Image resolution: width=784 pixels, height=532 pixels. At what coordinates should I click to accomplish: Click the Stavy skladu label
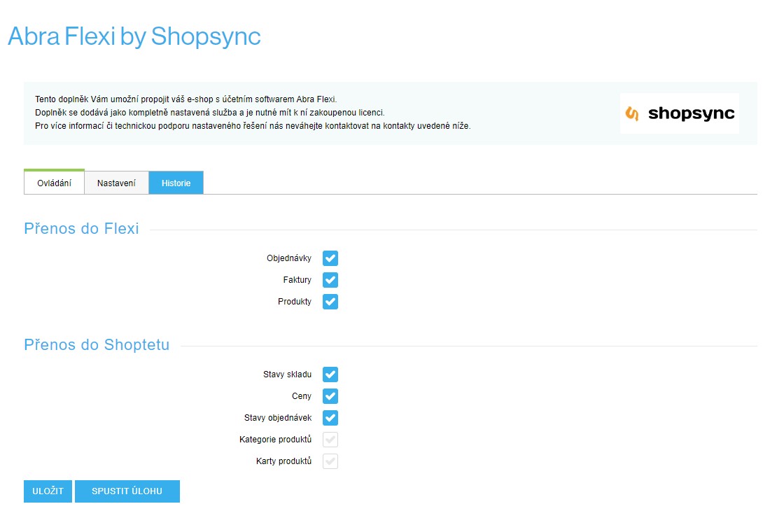pos(288,374)
